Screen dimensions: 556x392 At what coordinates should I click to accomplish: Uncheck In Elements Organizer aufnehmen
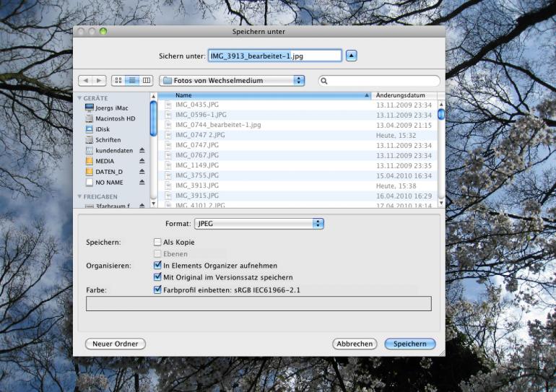(157, 265)
